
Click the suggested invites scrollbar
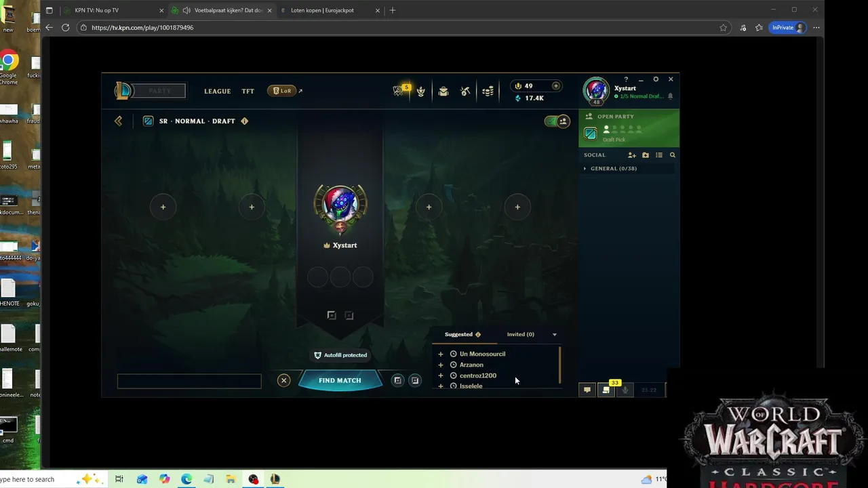point(560,365)
